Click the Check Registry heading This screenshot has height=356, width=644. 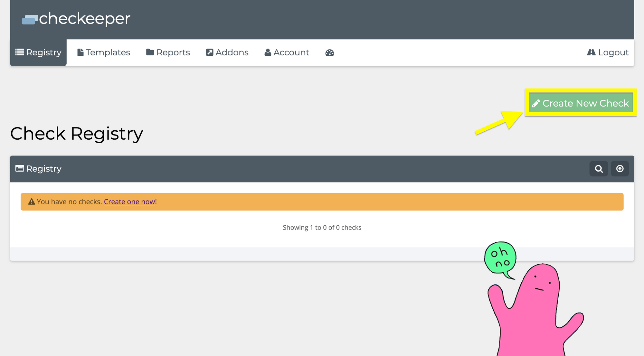77,134
